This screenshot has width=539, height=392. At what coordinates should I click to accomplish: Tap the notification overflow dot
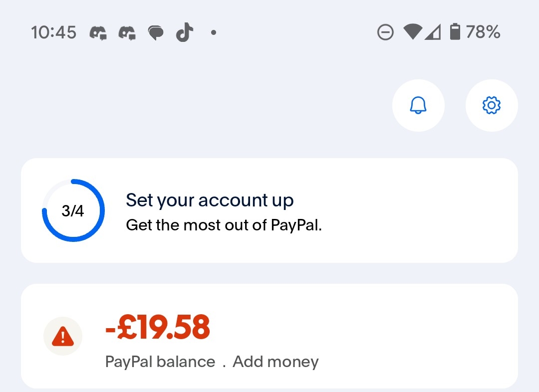click(214, 33)
